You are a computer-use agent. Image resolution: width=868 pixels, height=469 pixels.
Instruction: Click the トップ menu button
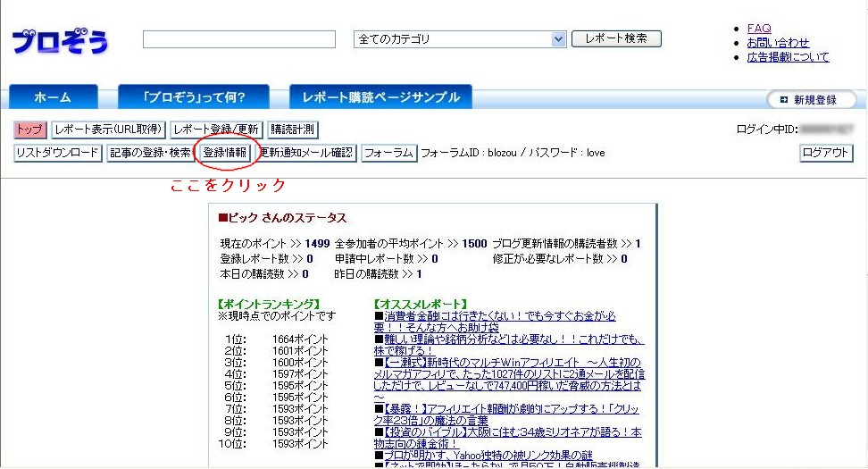tap(29, 130)
